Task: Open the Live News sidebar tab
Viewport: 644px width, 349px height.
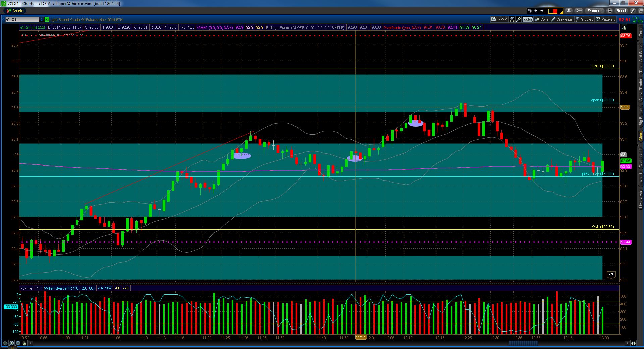Action: (x=640, y=200)
